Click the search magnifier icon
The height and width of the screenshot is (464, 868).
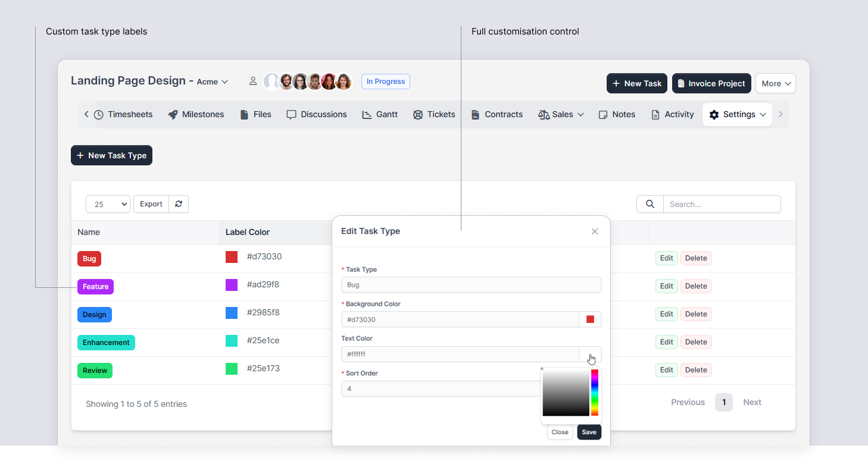pos(650,204)
